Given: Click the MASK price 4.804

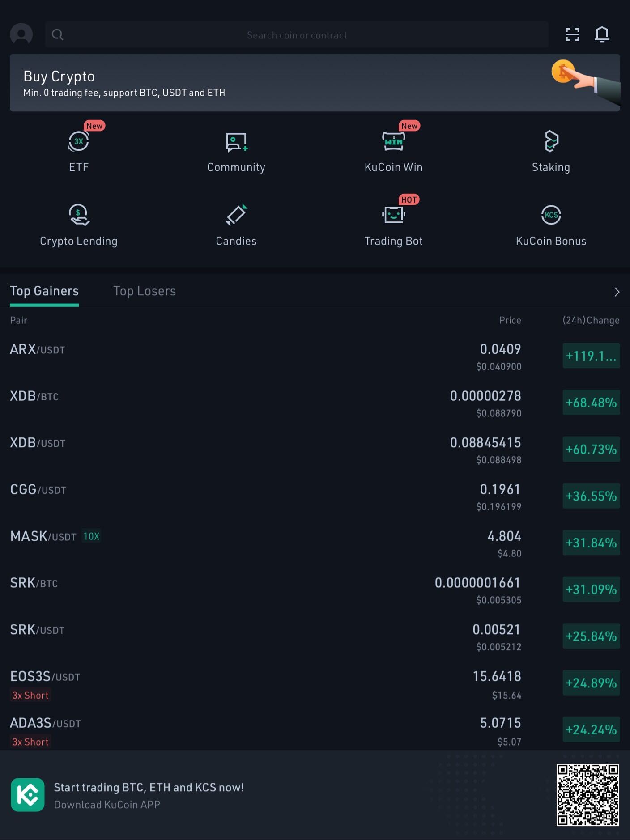Looking at the screenshot, I should pos(504,536).
